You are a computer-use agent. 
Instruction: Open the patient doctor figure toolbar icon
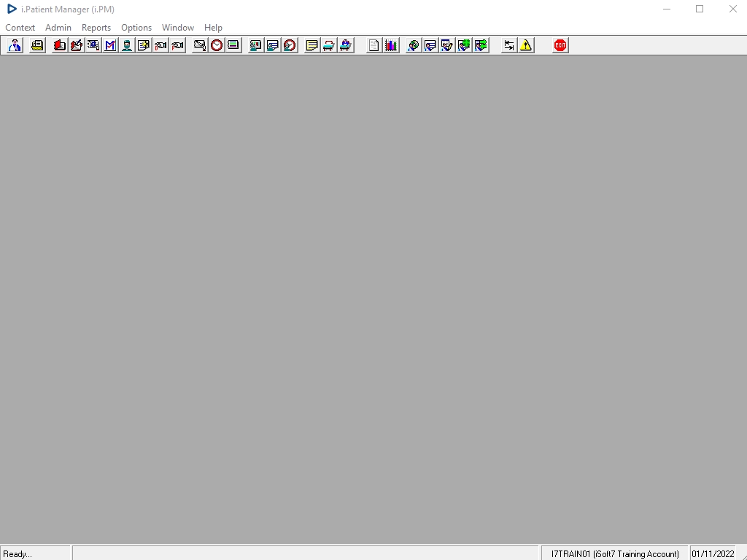click(x=15, y=45)
